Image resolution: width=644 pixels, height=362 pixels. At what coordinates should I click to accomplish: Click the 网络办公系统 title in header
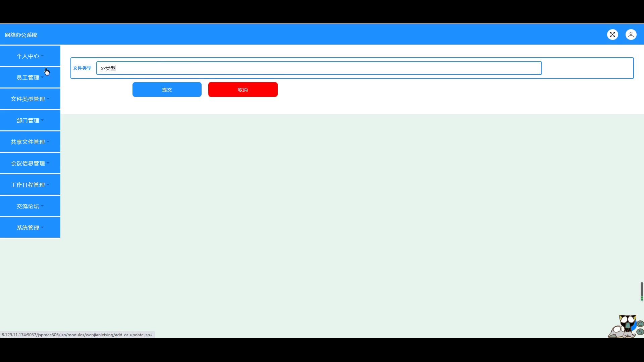click(x=21, y=35)
